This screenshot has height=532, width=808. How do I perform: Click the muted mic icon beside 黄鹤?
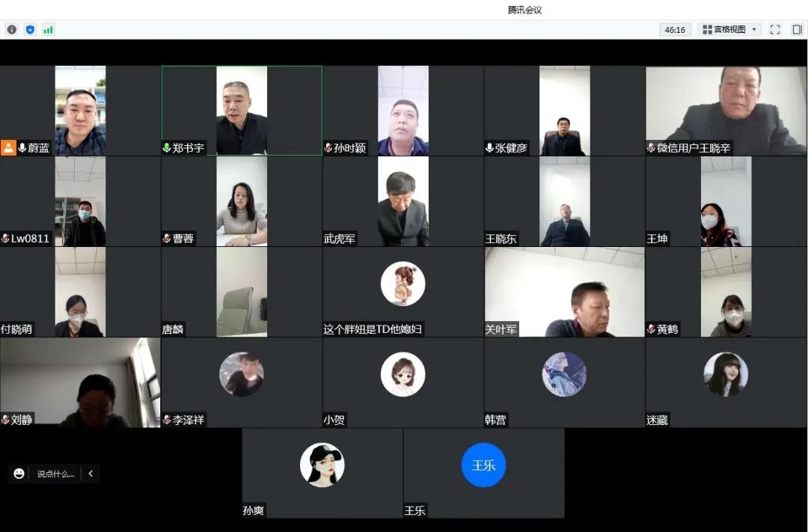pyautogui.click(x=651, y=329)
